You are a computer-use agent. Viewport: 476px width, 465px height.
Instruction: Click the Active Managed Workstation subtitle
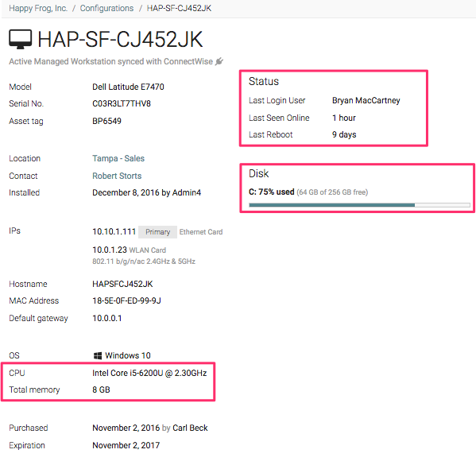[110, 62]
